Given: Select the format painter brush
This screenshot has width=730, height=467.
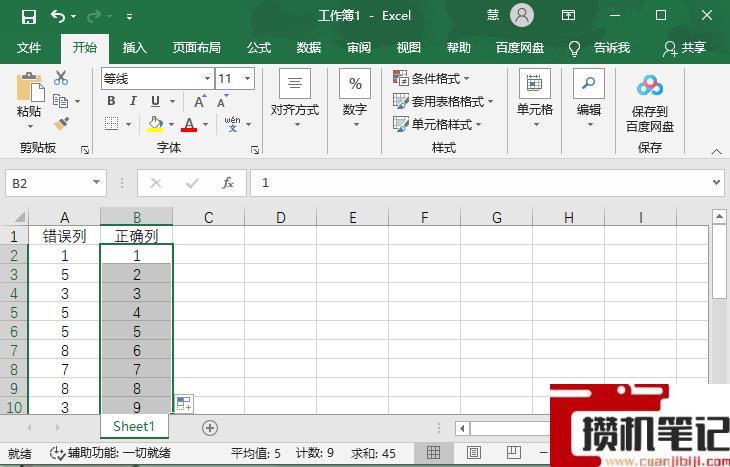Looking at the screenshot, I should coord(61,123).
